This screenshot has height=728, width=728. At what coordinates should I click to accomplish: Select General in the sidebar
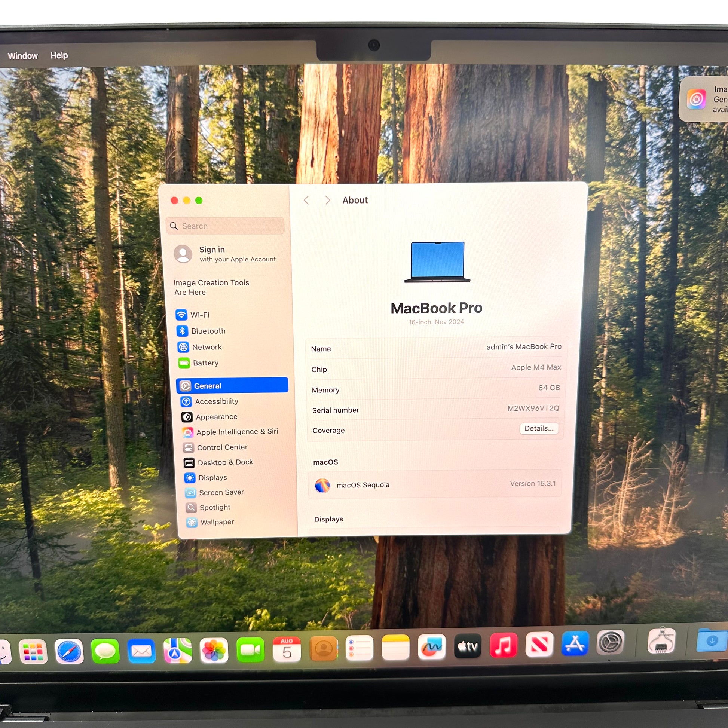(x=232, y=385)
